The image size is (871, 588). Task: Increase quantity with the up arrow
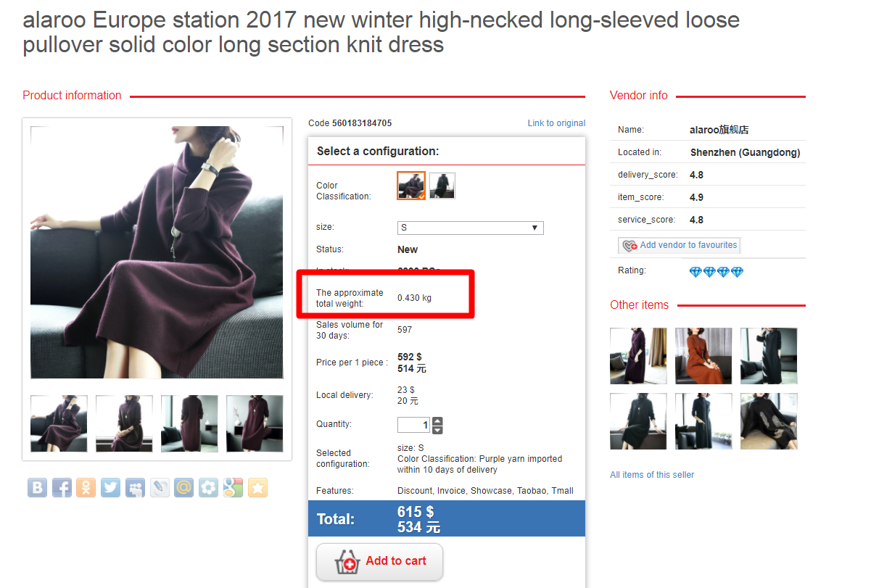437,421
